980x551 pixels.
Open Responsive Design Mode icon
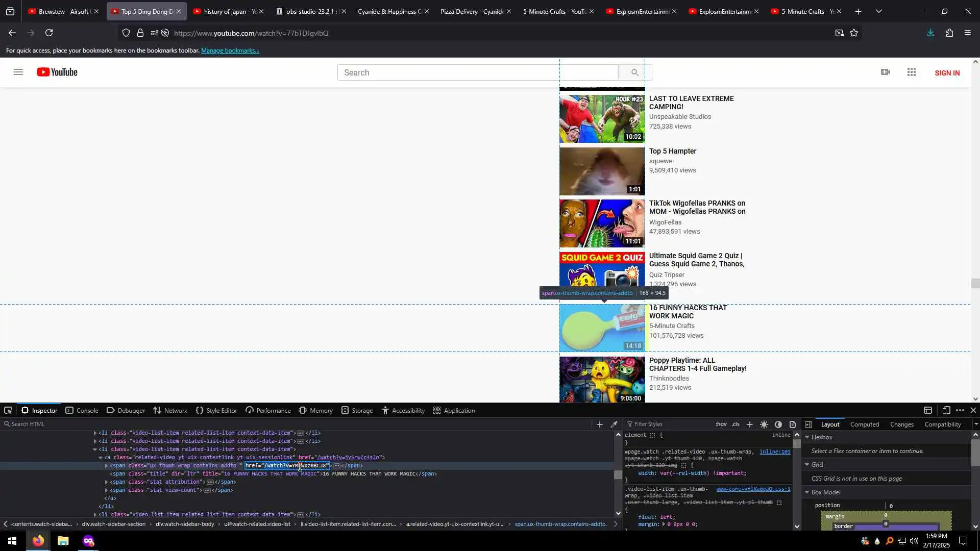pyautogui.click(x=946, y=411)
